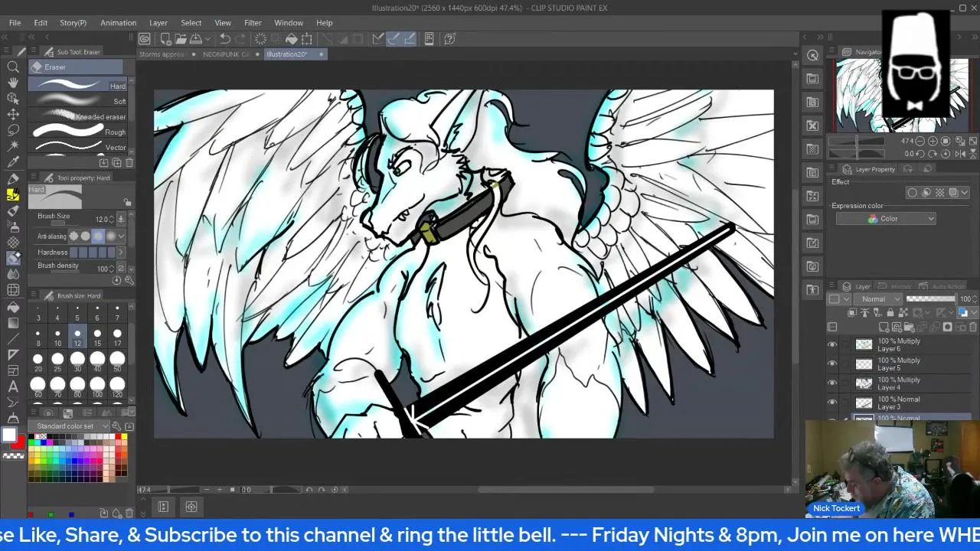Select the Soft eraser sub tool
Screen dimensions: 980x551
[78, 100]
